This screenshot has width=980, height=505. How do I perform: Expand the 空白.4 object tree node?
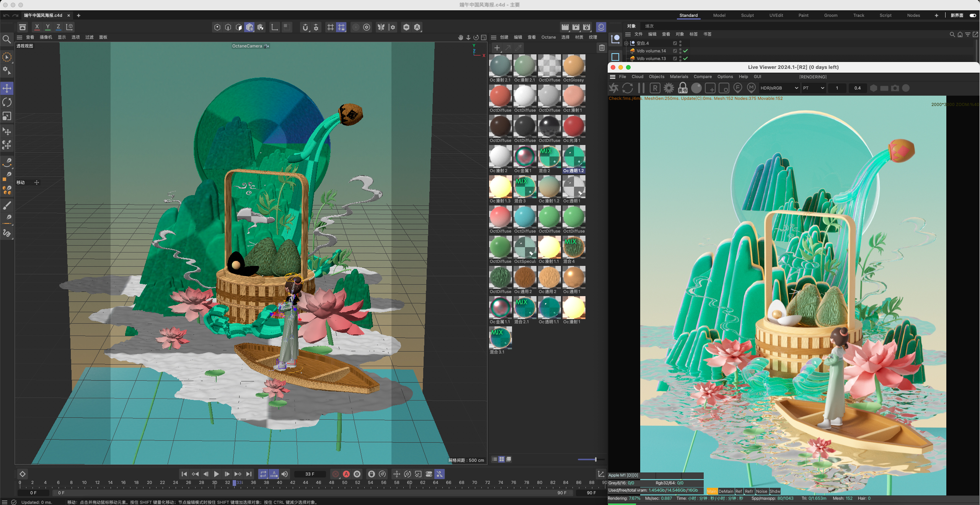(x=626, y=43)
